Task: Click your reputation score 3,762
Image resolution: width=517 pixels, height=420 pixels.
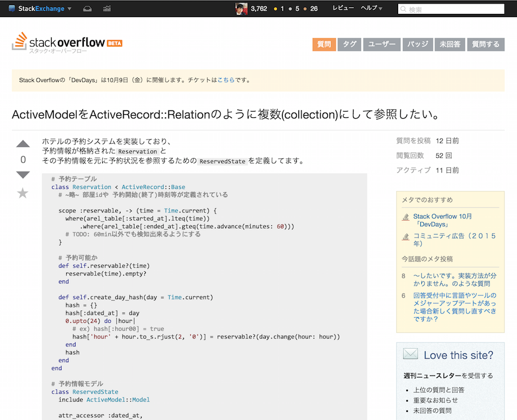Action: pyautogui.click(x=259, y=8)
